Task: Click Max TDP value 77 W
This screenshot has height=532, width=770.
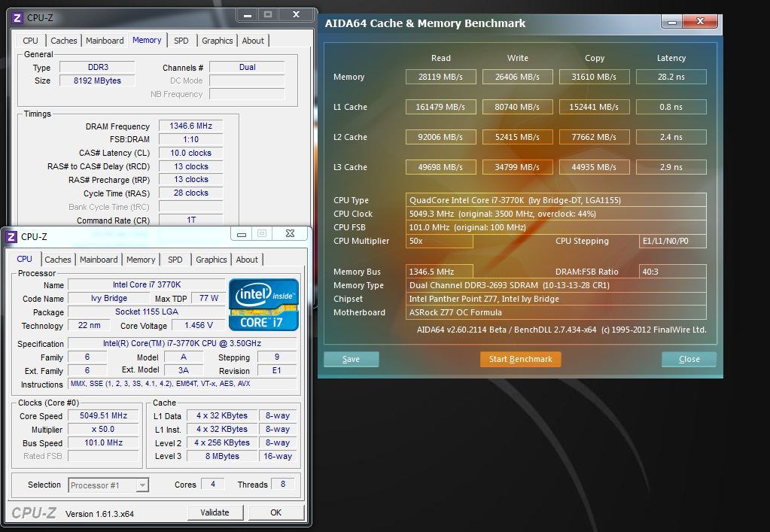Action: (x=208, y=299)
